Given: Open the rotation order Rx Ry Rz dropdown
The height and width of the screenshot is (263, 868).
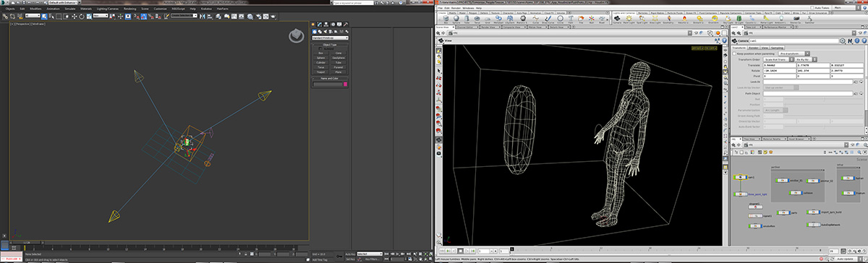Looking at the screenshot, I should pyautogui.click(x=805, y=59).
